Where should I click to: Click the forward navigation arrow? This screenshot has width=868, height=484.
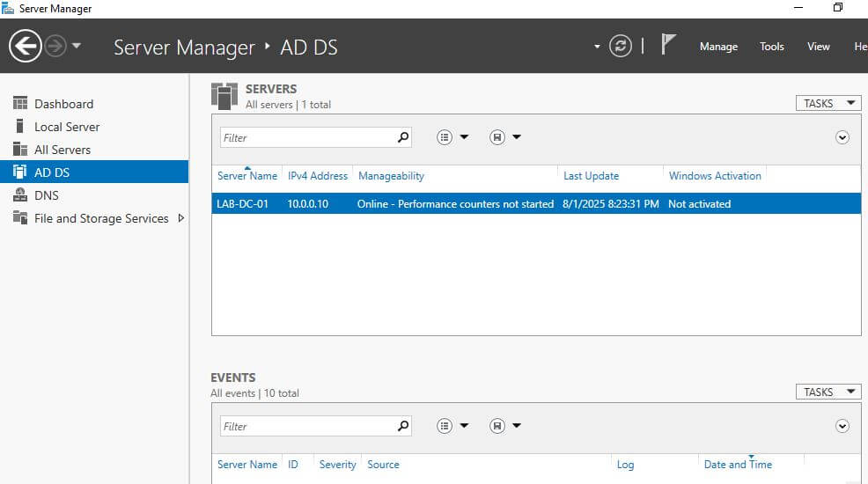[55, 46]
